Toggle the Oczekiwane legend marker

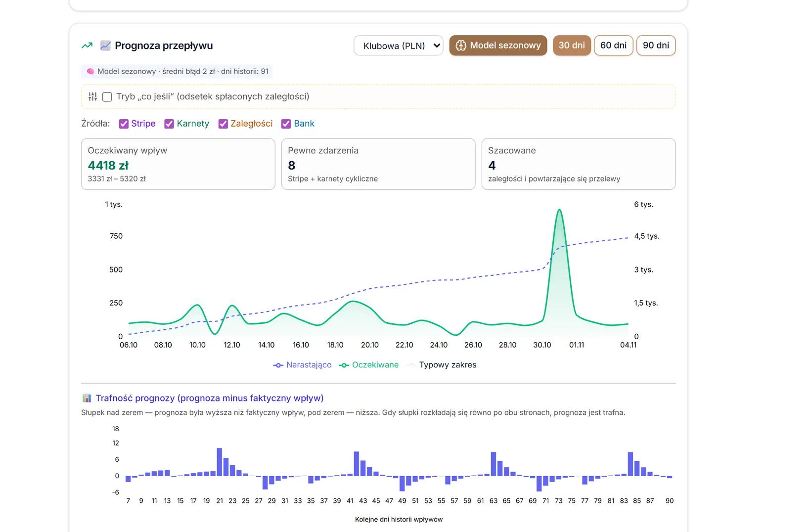(344, 365)
